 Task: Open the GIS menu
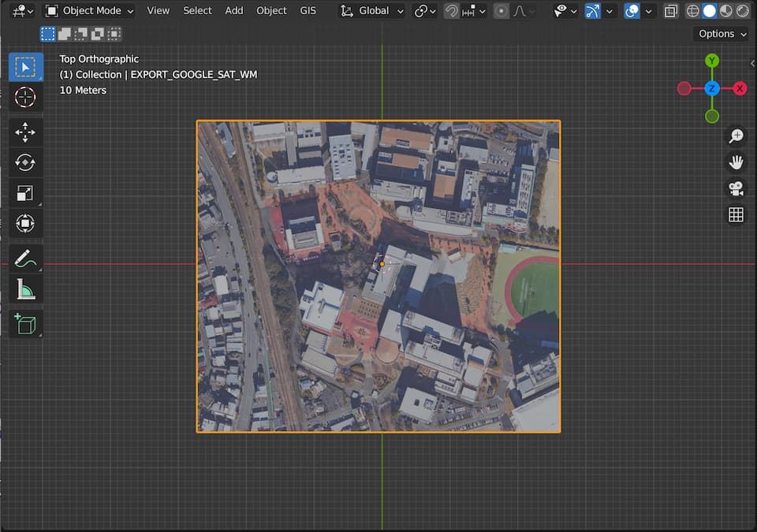[x=308, y=11]
